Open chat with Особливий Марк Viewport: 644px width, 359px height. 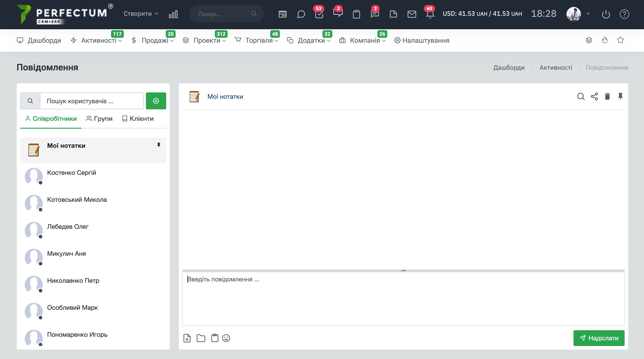pyautogui.click(x=93, y=311)
